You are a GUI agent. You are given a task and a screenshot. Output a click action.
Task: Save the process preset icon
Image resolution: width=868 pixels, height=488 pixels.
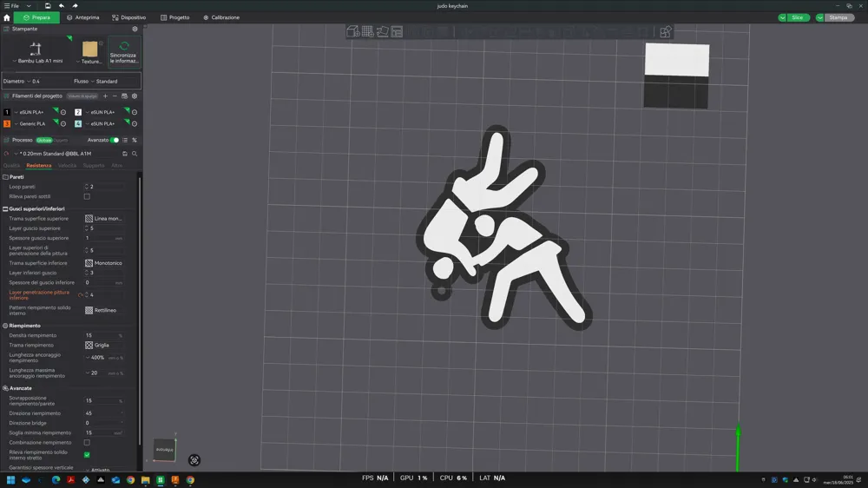125,154
